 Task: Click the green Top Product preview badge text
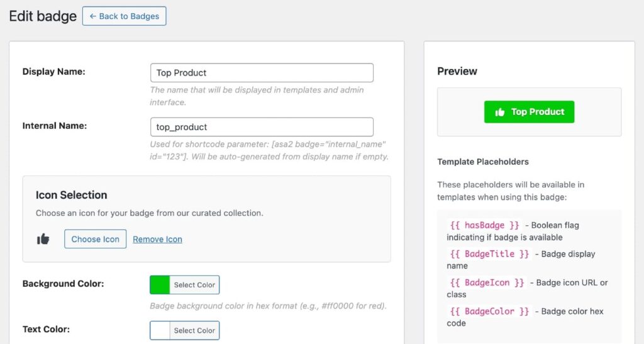(x=538, y=112)
